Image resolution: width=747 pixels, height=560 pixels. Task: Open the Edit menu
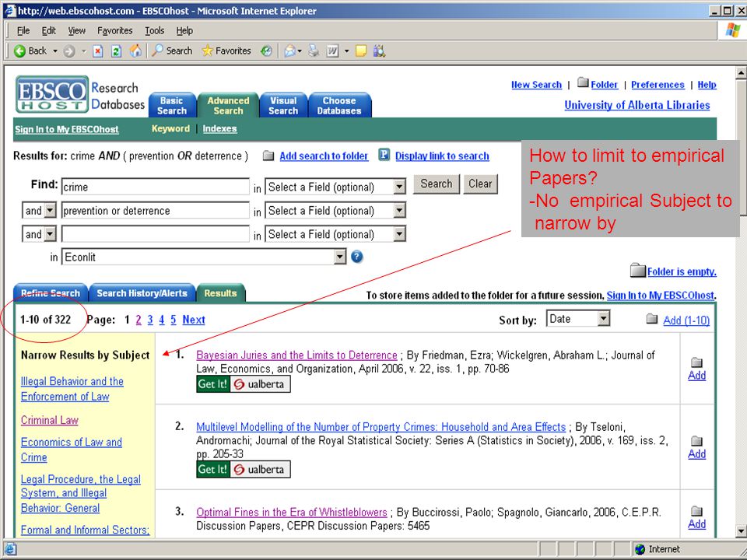(x=48, y=31)
